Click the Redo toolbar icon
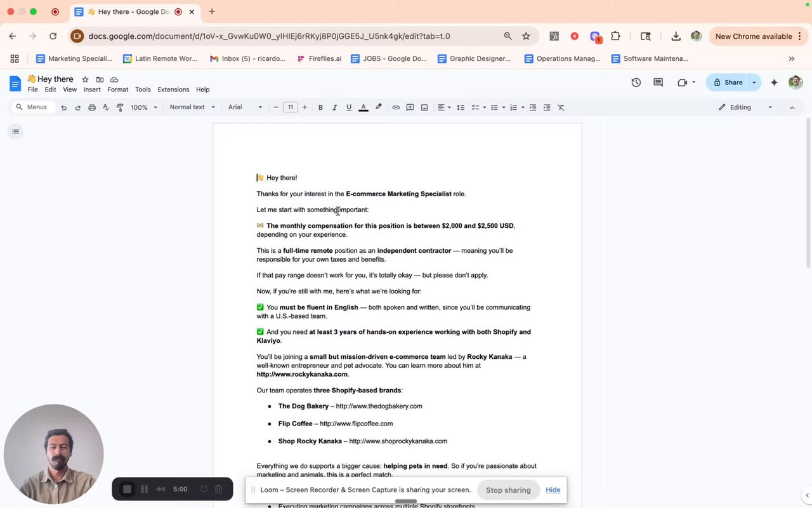The height and width of the screenshot is (508, 812). 77,107
